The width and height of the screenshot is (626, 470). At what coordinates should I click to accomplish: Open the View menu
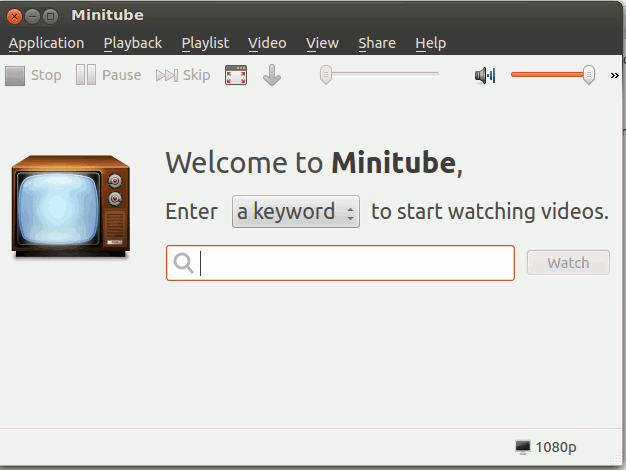pyautogui.click(x=322, y=43)
